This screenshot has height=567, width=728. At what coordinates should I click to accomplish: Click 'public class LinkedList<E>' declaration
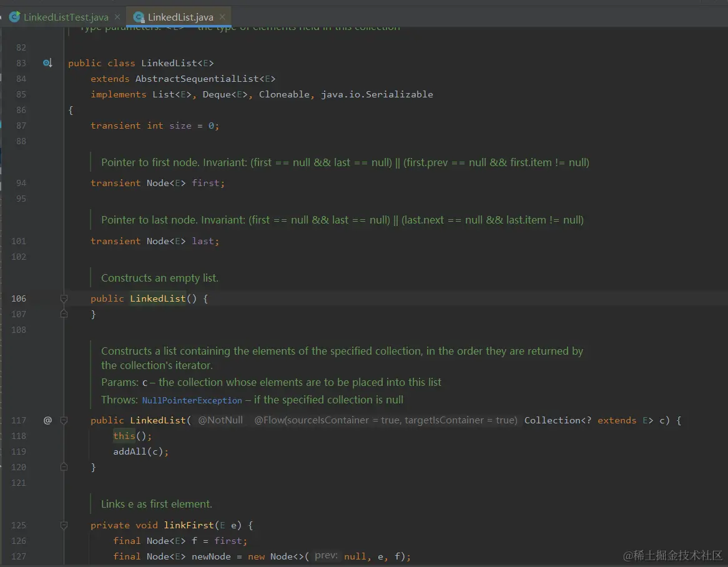(x=140, y=63)
